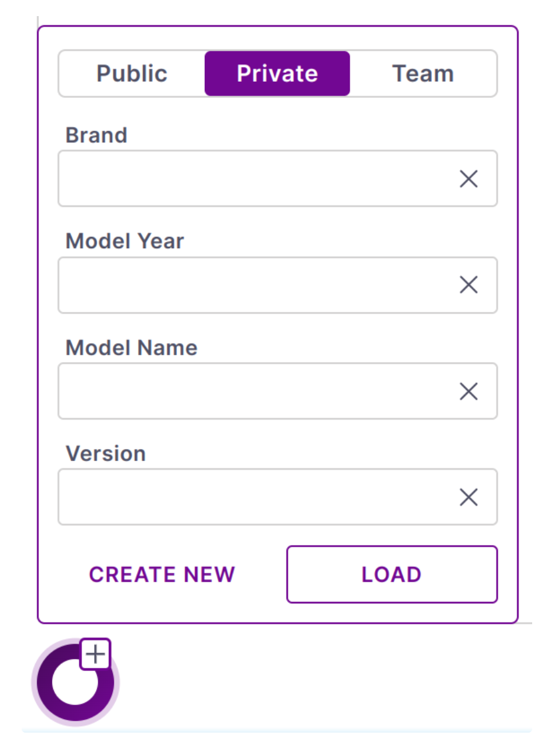Click the Brand label text
This screenshot has width=560, height=737.
click(x=97, y=135)
